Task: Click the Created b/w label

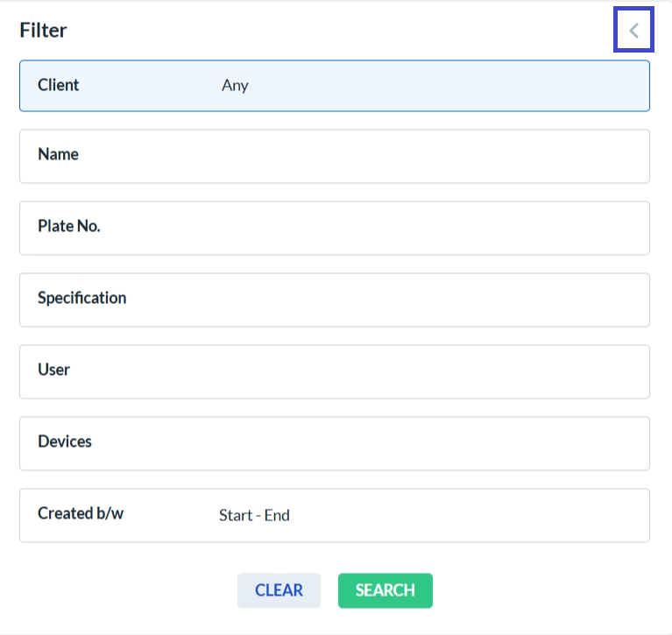Action: pos(81,513)
